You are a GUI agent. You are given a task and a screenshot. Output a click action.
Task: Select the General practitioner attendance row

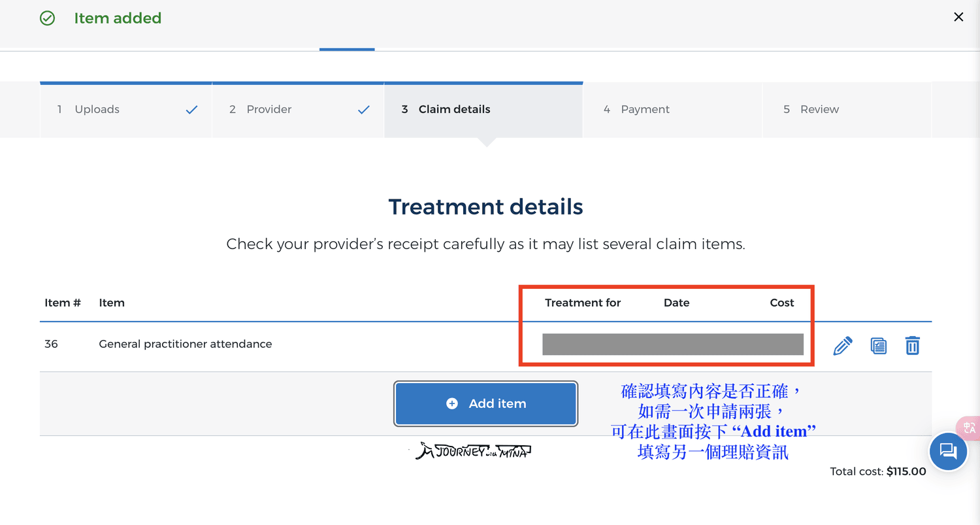485,345
